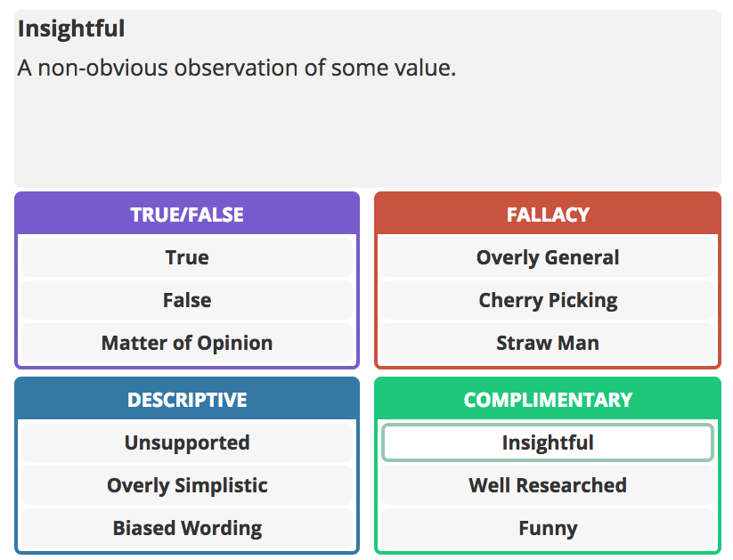This screenshot has height=560, width=733.
Task: Click the TRUE/FALSE category header
Action: tap(187, 215)
